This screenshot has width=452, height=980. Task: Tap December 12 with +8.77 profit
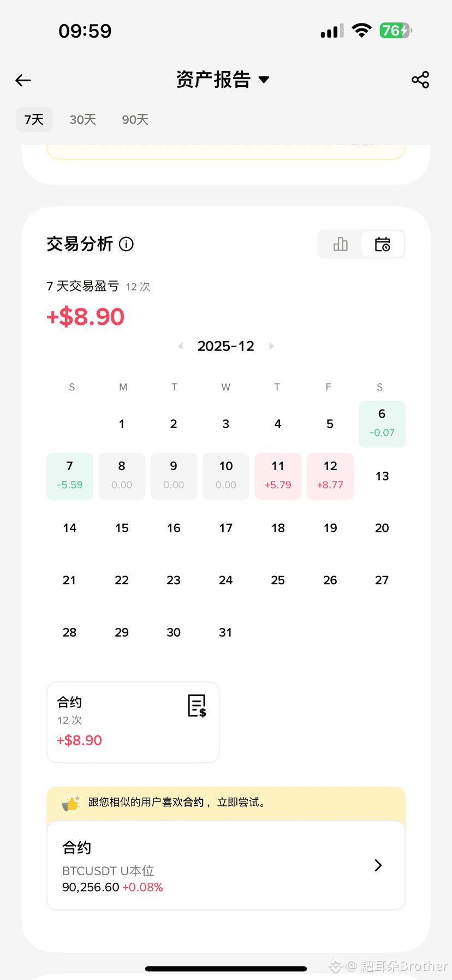[x=330, y=476]
